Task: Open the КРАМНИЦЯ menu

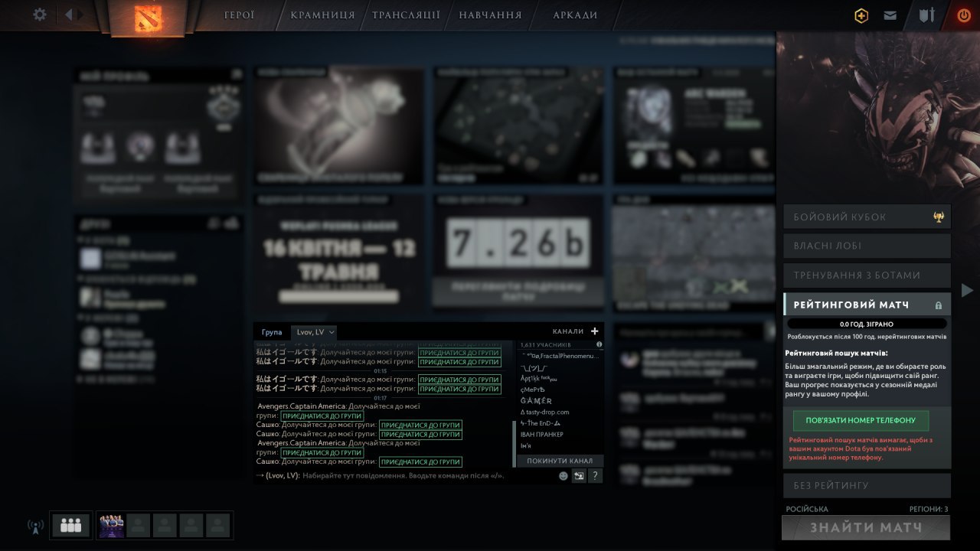Action: point(322,15)
